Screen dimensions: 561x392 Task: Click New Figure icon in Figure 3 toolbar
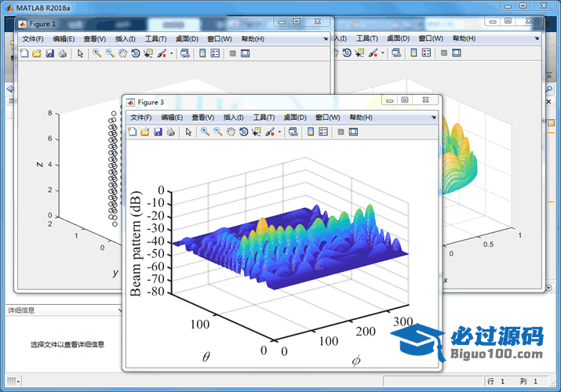click(133, 132)
